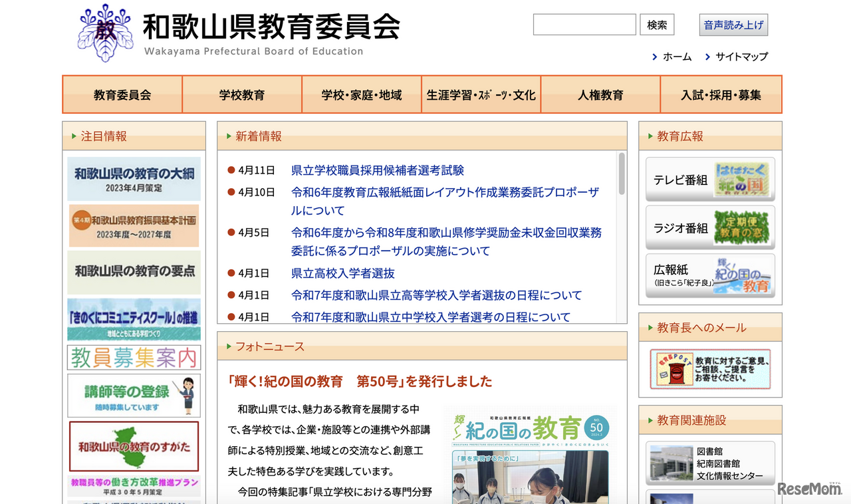Open the テレビ番組 broadcast banner

pyautogui.click(x=710, y=180)
